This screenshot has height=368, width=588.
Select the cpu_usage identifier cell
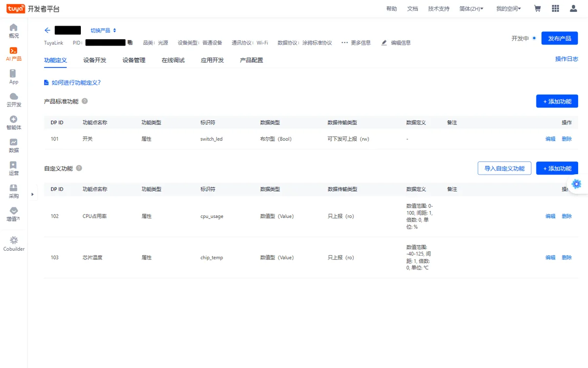coord(212,216)
